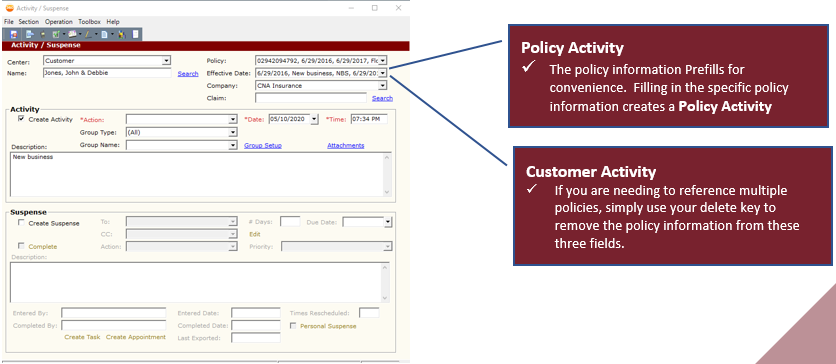Viewport: 836px width, 364px height.
Task: Click the suspense description scrollbar
Action: tap(385, 282)
